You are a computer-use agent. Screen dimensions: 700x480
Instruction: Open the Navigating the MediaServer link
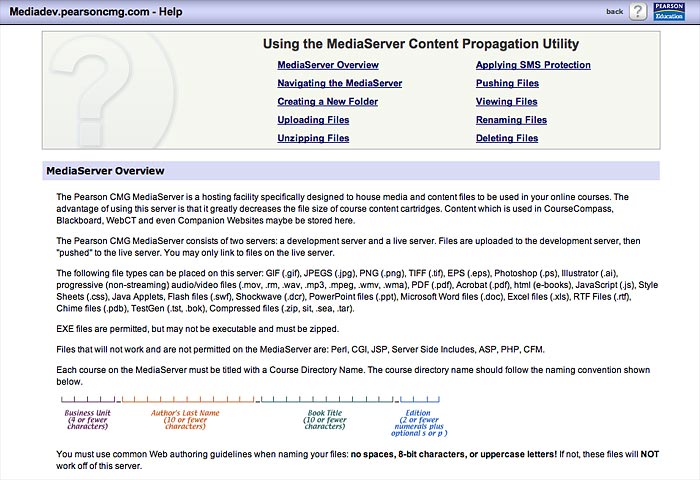340,83
